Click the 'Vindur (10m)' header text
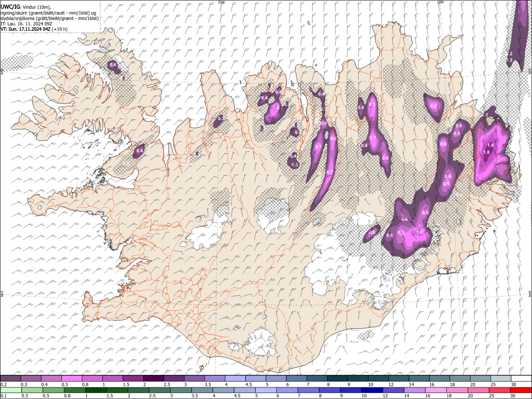Viewport: 532px width, 399px height. coord(37,7)
